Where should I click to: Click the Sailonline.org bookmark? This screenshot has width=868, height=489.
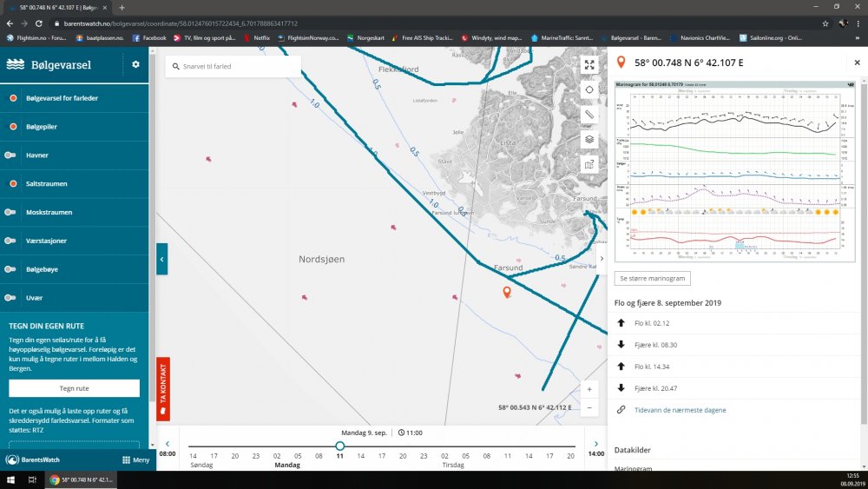[771, 38]
